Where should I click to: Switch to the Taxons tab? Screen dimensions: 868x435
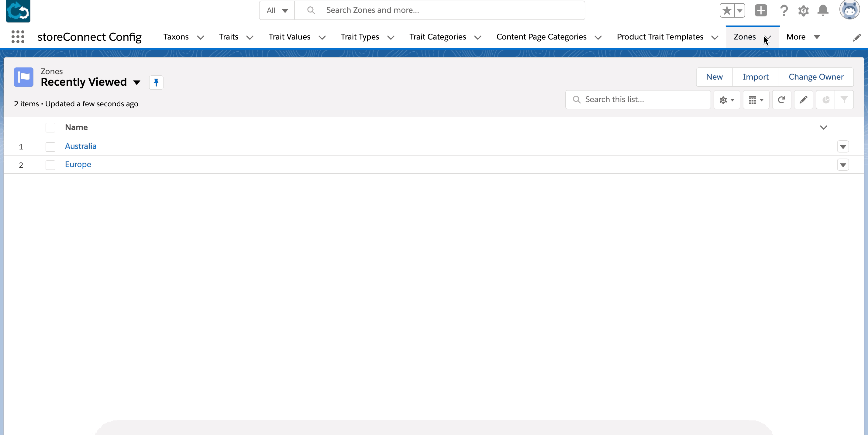pyautogui.click(x=176, y=37)
